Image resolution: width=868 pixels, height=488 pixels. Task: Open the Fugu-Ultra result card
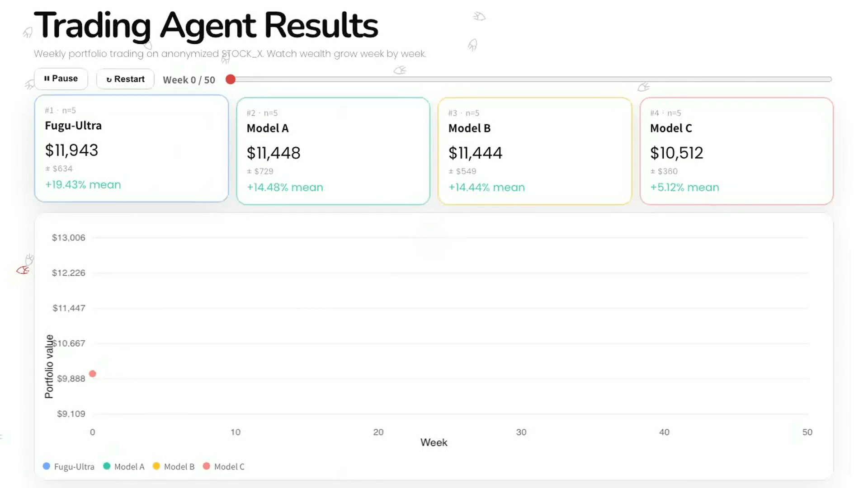(132, 148)
